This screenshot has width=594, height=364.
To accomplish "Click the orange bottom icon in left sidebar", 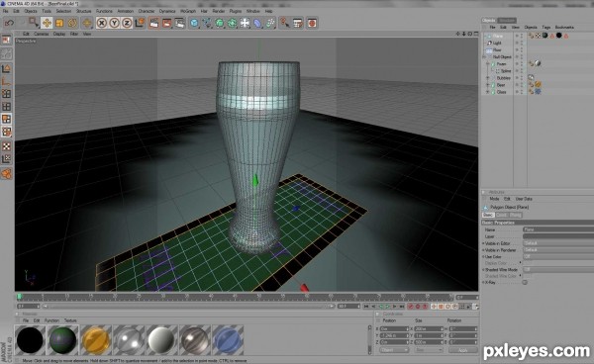I will 7,174.
